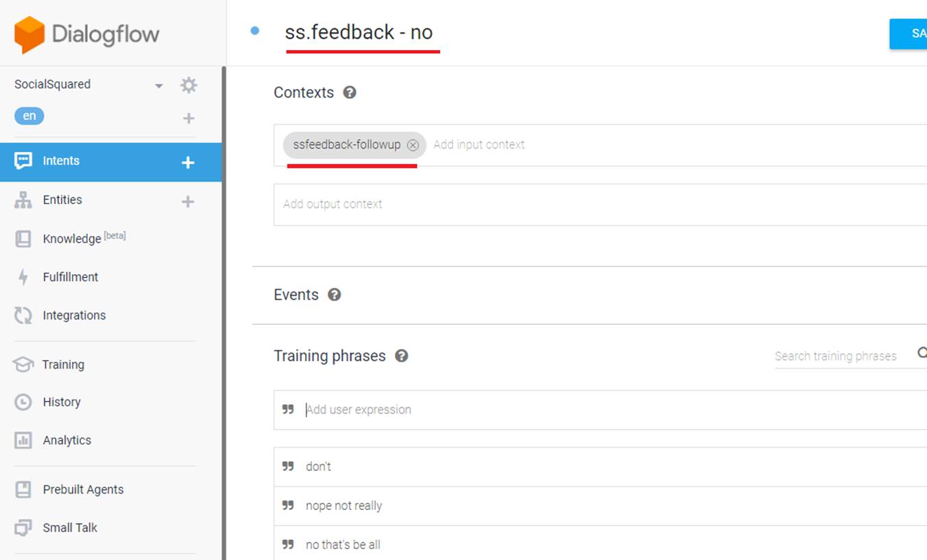Remove the ssfeedback-followup context chip

tap(413, 145)
